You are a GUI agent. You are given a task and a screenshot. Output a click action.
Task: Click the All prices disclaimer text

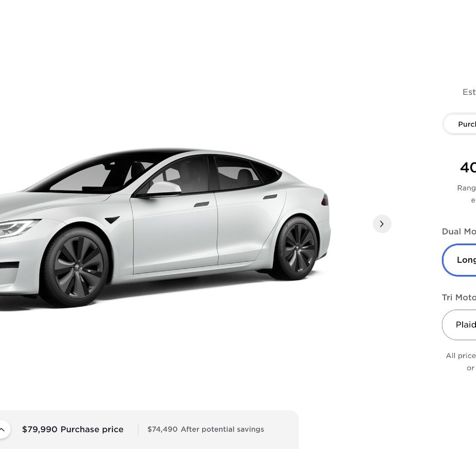tap(461, 362)
